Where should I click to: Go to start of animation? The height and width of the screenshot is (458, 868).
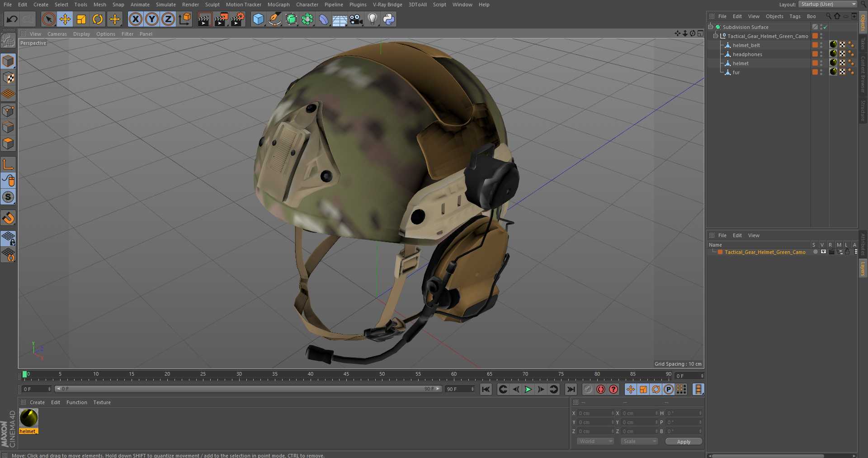486,389
